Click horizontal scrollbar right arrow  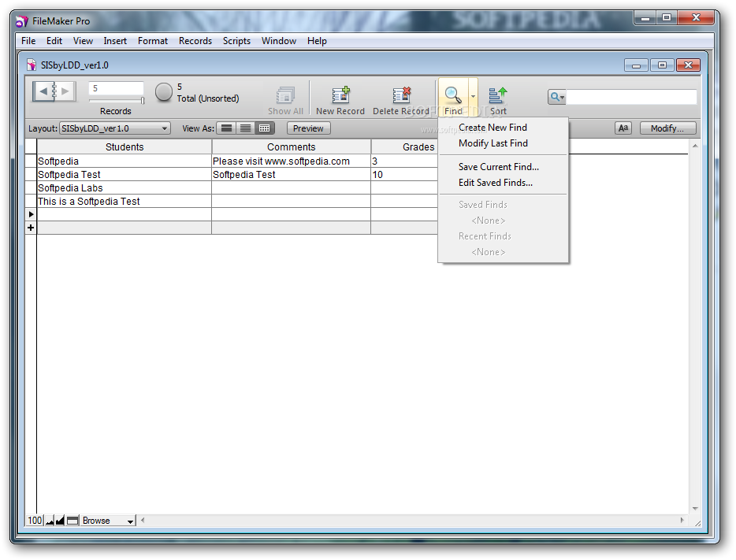(x=682, y=520)
